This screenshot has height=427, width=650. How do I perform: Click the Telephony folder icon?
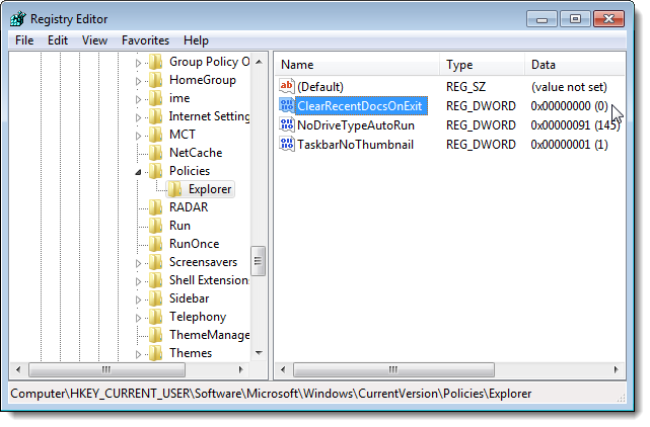(x=156, y=317)
